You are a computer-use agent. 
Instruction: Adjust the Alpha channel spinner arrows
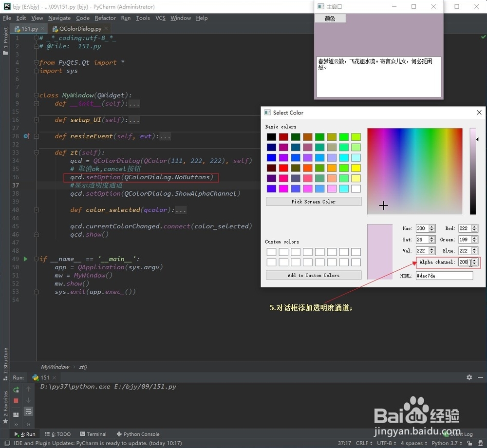point(474,262)
